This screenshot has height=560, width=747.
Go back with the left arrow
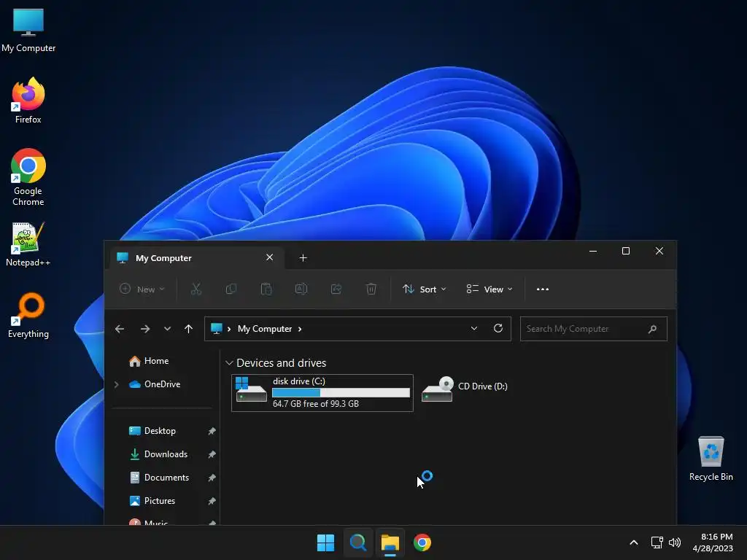point(120,329)
